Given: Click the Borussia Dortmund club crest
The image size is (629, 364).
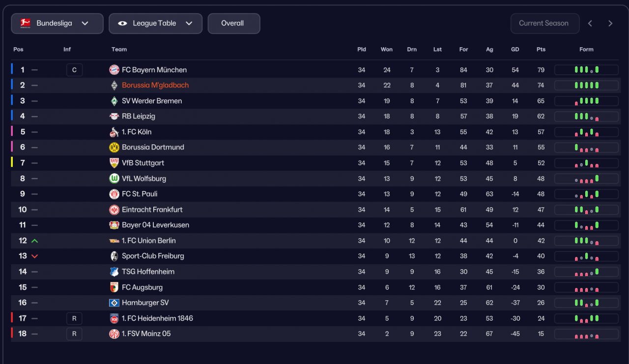Looking at the screenshot, I should [114, 147].
